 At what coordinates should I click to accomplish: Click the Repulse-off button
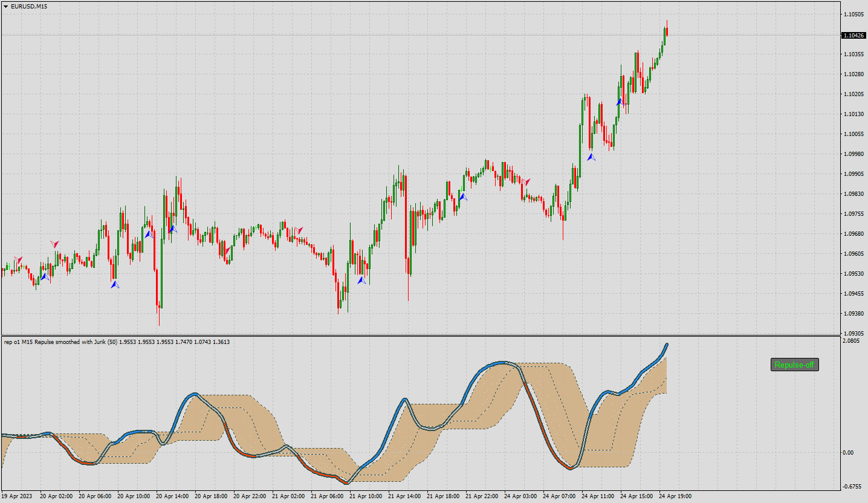(794, 365)
